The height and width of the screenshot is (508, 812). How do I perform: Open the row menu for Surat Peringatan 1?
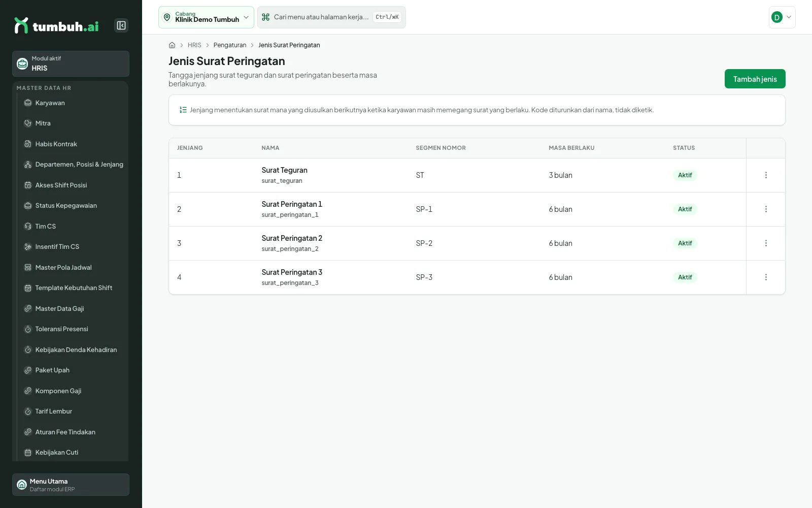coord(766,209)
